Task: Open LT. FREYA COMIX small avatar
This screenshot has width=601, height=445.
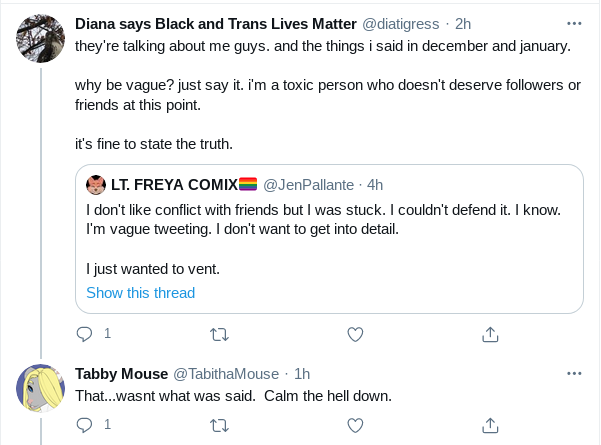Action: 96,185
